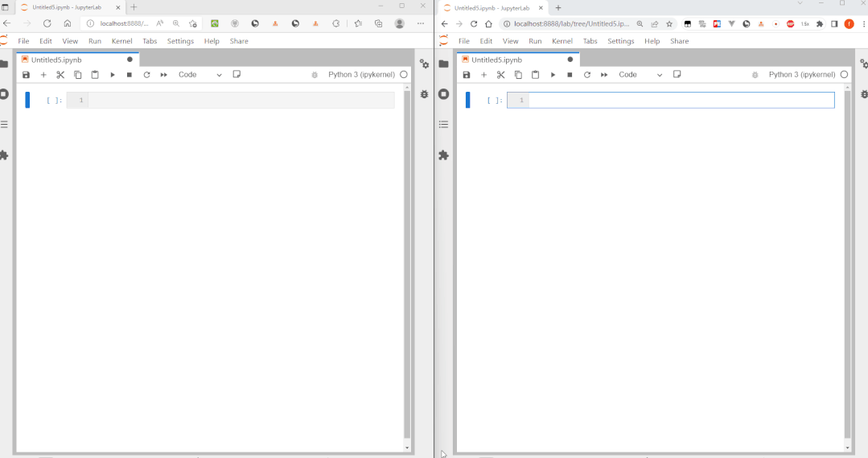Bookmark this page star in right browser
Screen dimensions: 868x458
point(669,24)
